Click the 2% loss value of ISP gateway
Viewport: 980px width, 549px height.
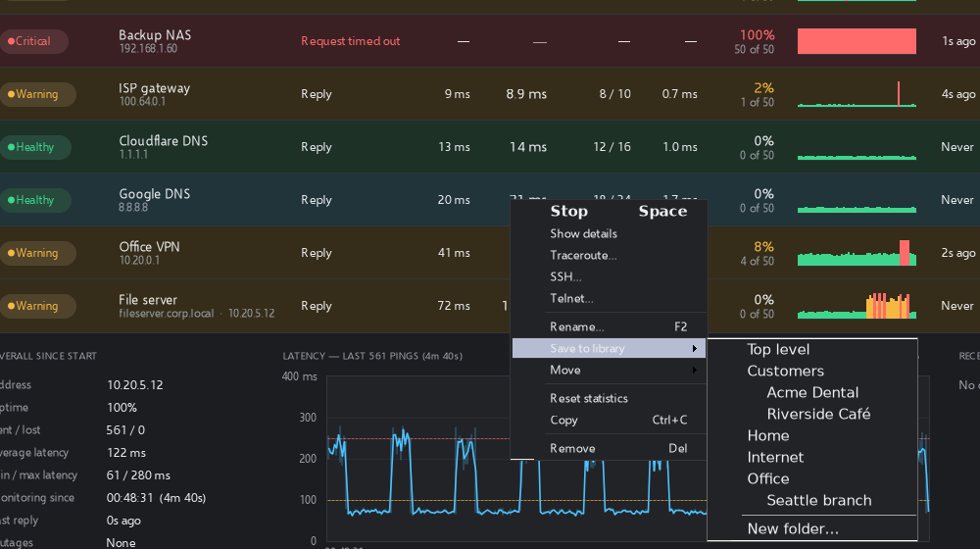point(763,88)
